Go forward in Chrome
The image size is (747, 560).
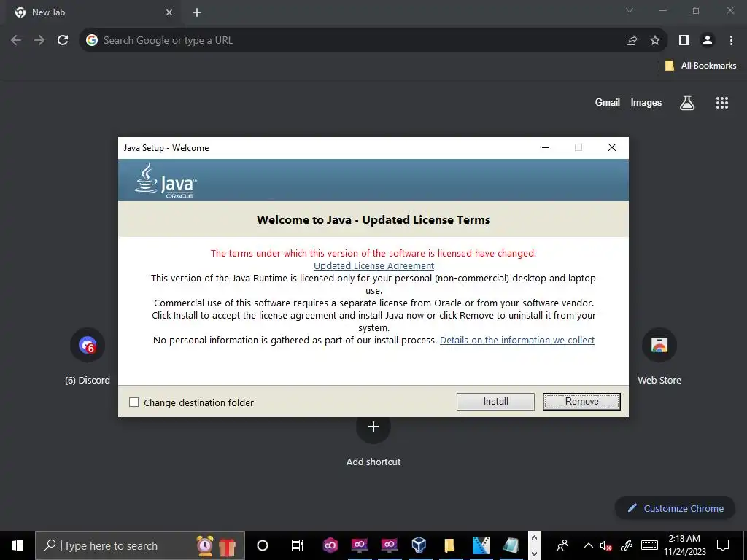[39, 41]
